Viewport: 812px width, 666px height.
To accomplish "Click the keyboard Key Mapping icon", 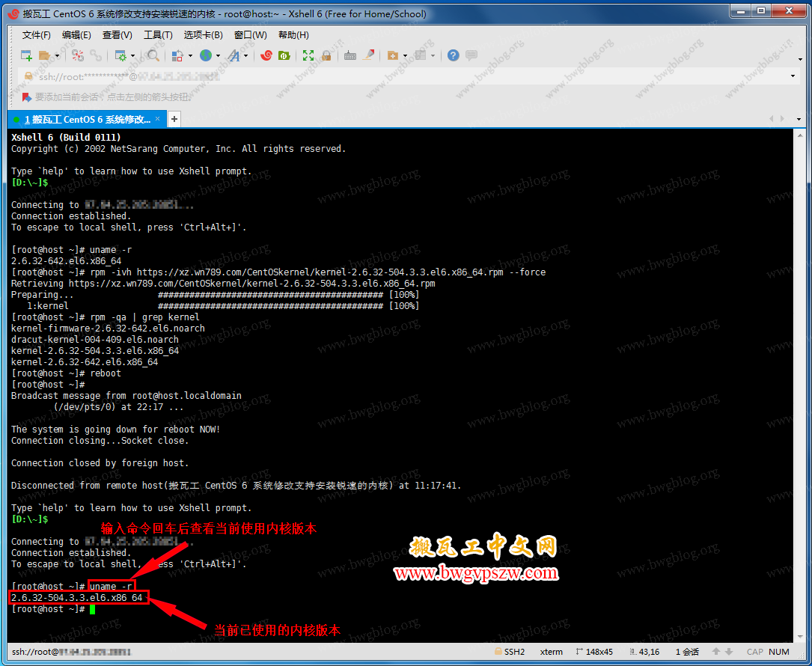I will click(x=350, y=55).
